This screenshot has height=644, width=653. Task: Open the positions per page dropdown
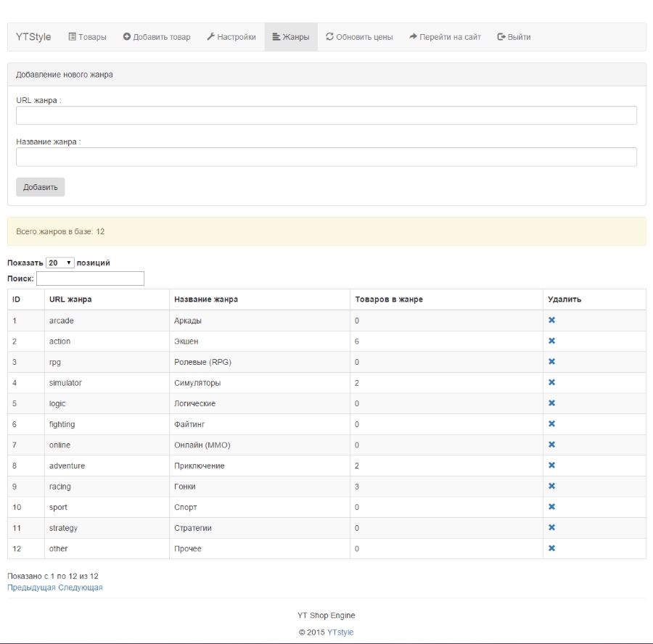(60, 263)
